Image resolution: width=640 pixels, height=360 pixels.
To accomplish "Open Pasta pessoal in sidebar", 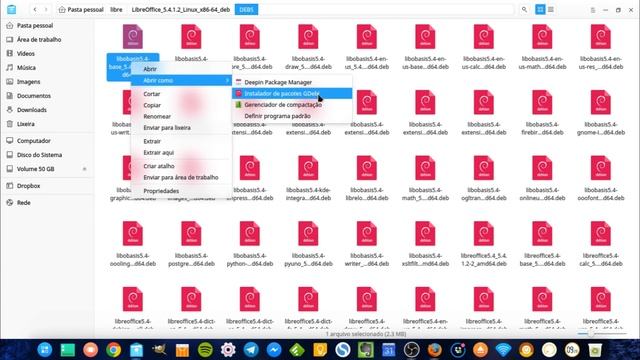I will click(x=35, y=25).
